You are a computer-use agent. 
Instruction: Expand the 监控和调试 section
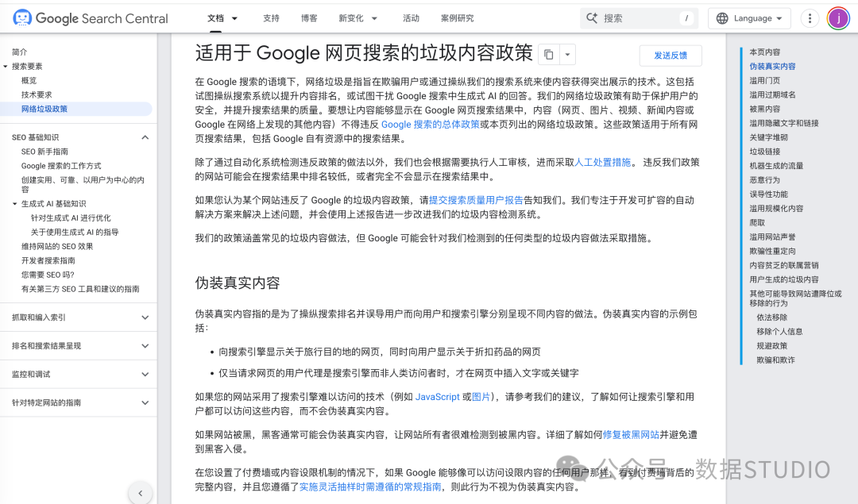(145, 375)
